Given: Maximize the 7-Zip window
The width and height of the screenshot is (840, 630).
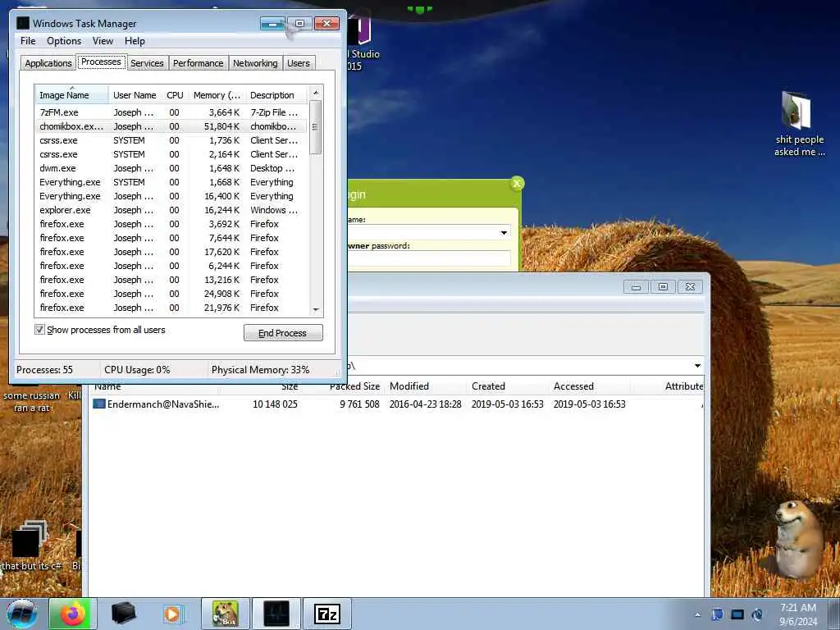Looking at the screenshot, I should click(663, 287).
